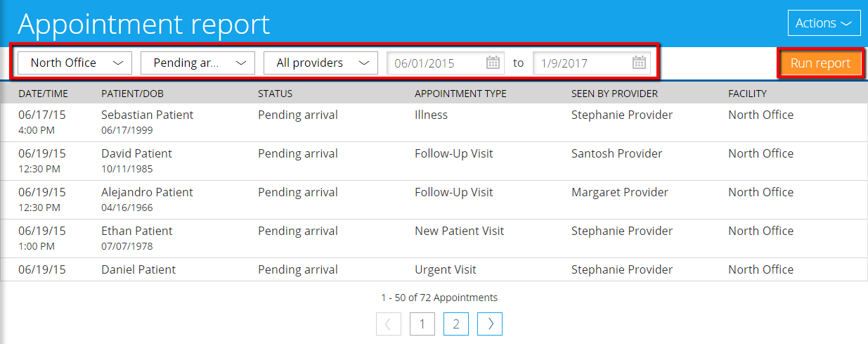The image size is (868, 344).
Task: Click the start date field 06/01/2015
Action: pyautogui.click(x=436, y=63)
